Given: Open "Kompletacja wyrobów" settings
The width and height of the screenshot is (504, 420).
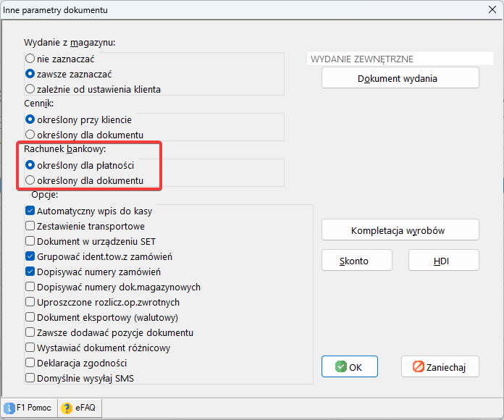Looking at the screenshot, I should coord(400,230).
